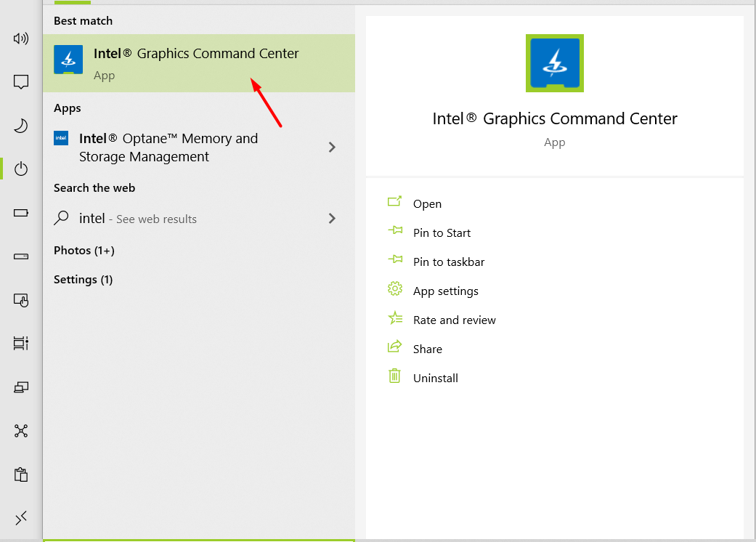Open the storage drive icon in sidebar
756x542 pixels.
(x=21, y=256)
